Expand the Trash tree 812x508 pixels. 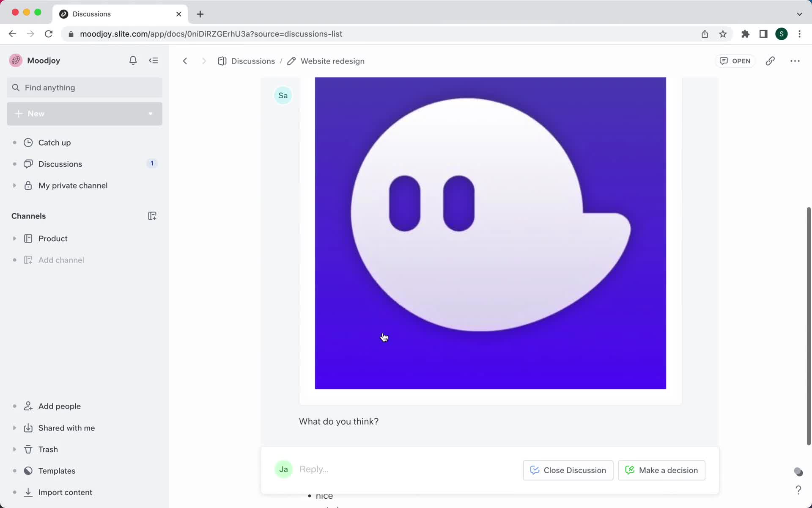point(14,449)
